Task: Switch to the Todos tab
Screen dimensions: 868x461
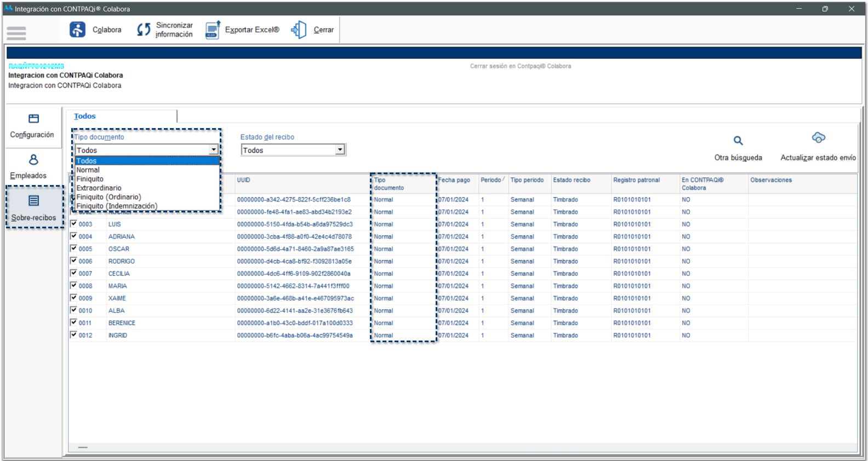Action: coord(85,116)
